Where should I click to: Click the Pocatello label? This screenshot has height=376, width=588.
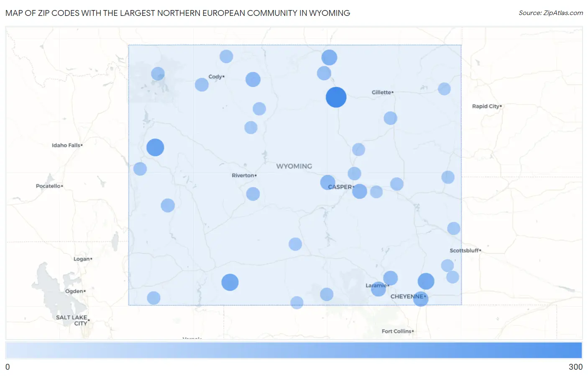[49, 186]
